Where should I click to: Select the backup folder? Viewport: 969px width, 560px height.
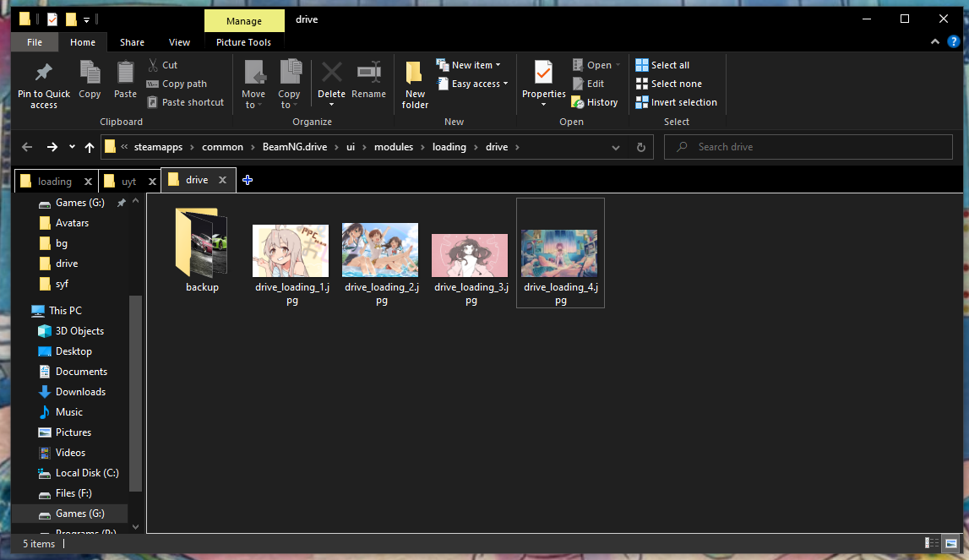[202, 250]
